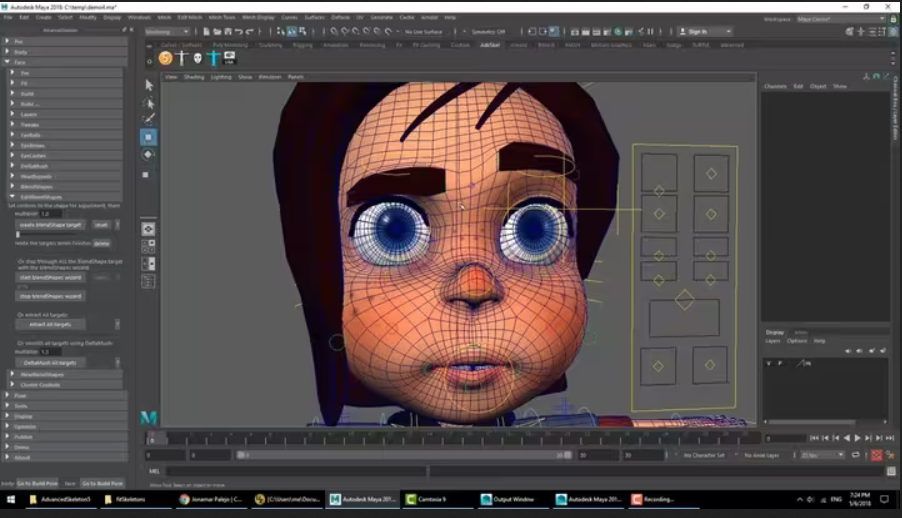902x518 pixels.
Task: Select the arrow Select tool
Action: 149,85
